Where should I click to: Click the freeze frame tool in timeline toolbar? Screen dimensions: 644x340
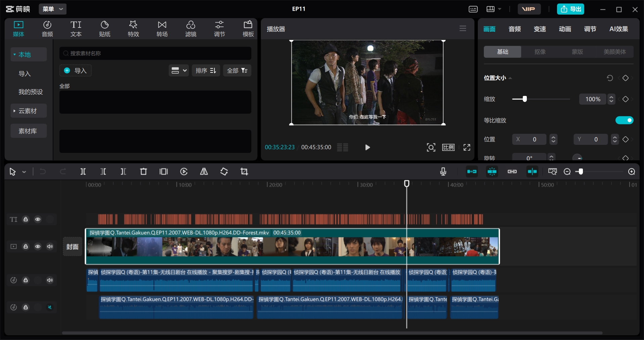pos(164,172)
